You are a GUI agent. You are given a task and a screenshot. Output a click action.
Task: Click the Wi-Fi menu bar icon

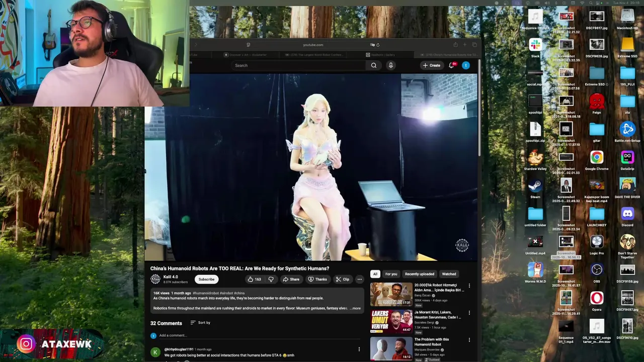(x=583, y=3)
